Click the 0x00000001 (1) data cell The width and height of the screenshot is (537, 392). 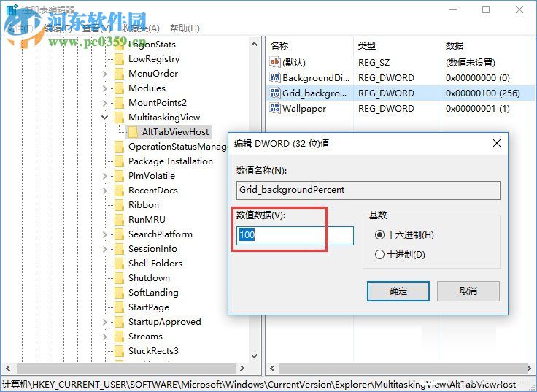coord(477,109)
